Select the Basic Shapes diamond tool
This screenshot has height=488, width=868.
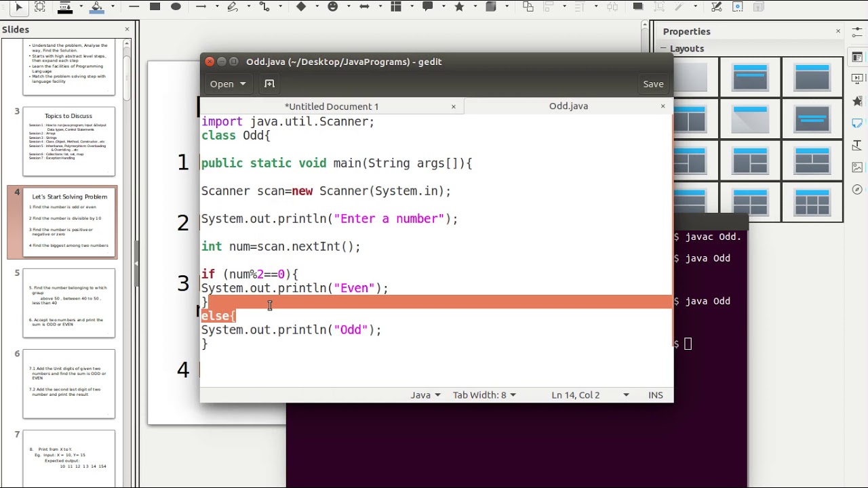click(x=301, y=7)
